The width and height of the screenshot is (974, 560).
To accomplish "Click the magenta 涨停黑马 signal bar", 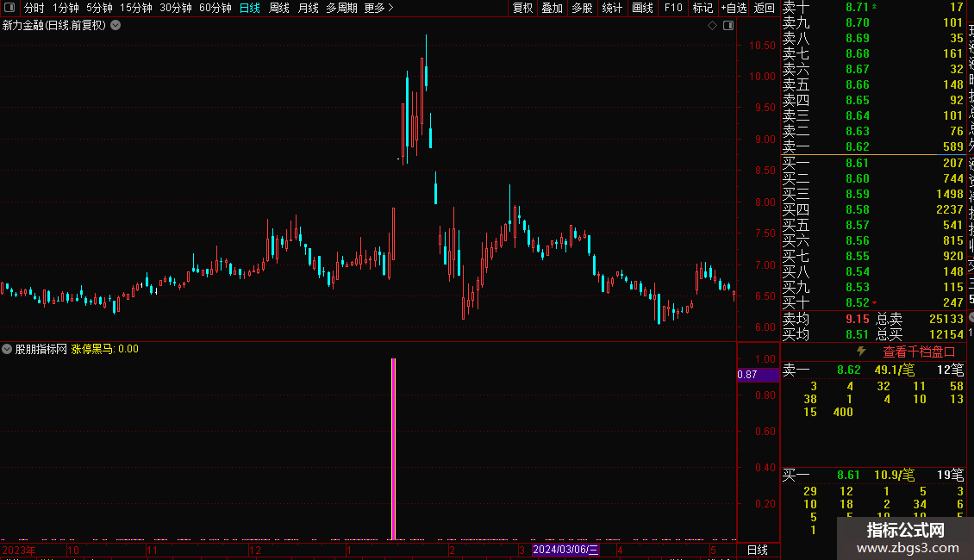I will coord(393,449).
